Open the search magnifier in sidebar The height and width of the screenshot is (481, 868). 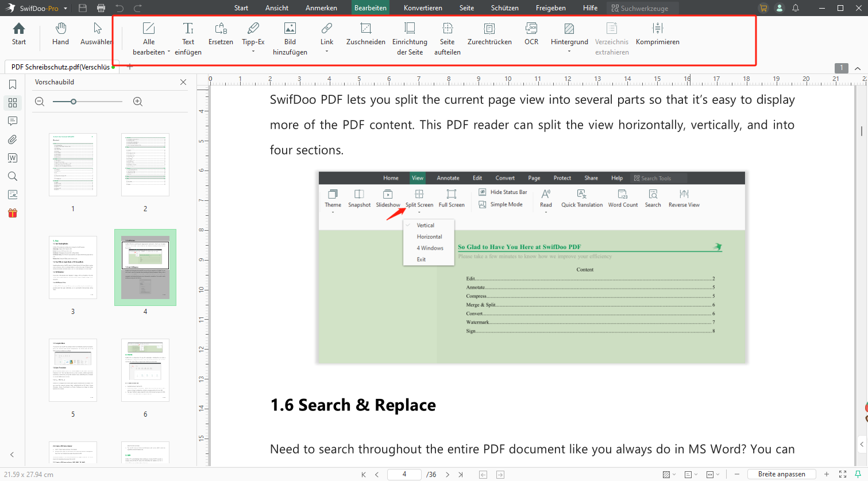click(13, 176)
